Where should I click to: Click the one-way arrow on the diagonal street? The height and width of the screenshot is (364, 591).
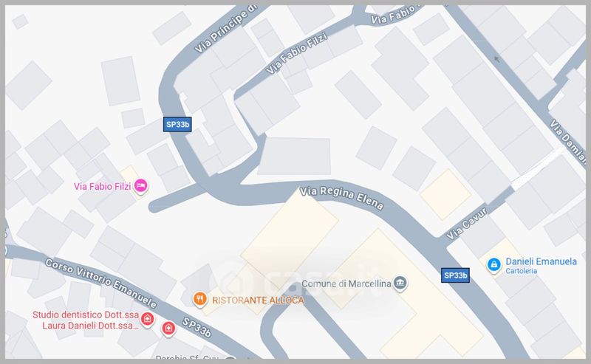click(497, 59)
